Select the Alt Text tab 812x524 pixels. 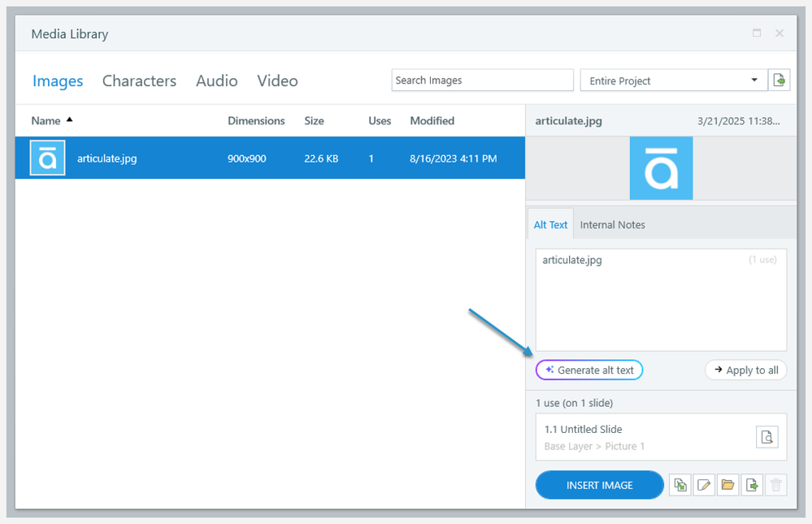coord(550,224)
